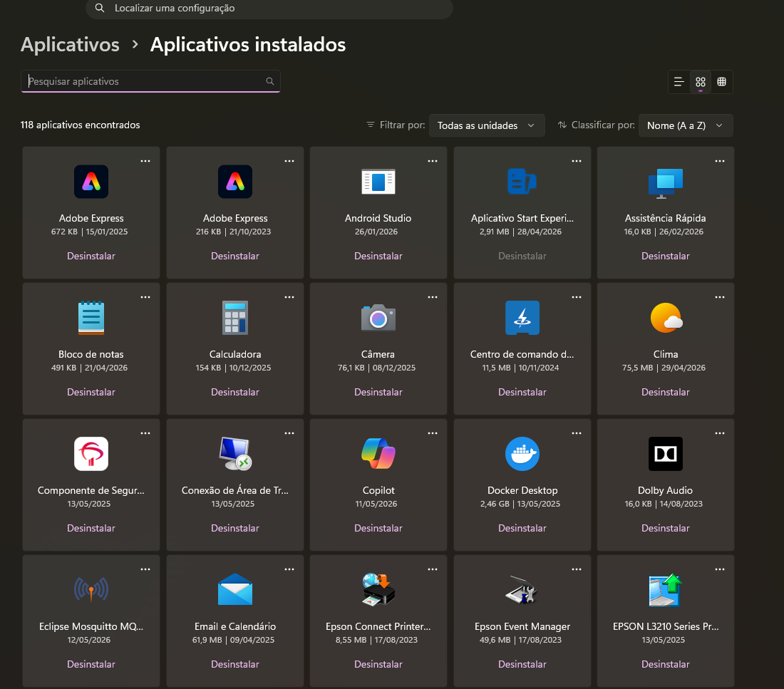Click Desinstalar under Epson Connect Printer
The width and height of the screenshot is (784, 689).
click(378, 664)
